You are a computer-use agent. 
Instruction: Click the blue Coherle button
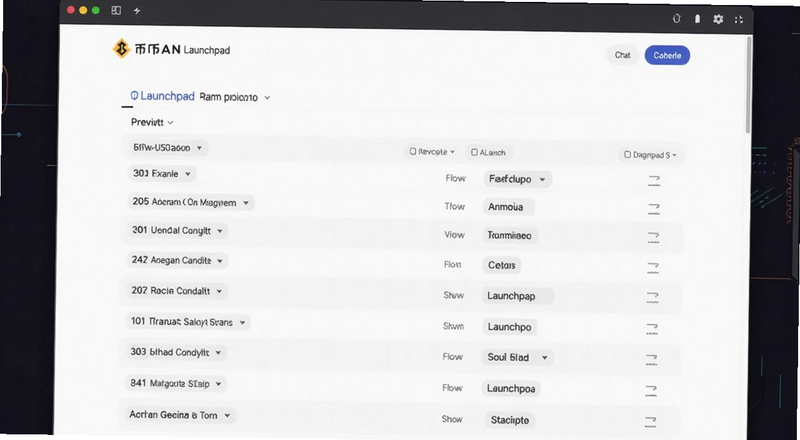667,56
